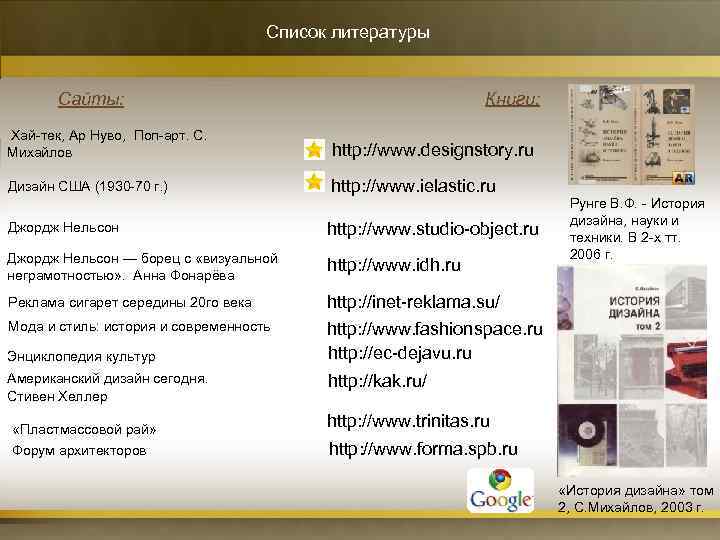
Task: Click the Google Chrome logo image
Action: coord(501,490)
